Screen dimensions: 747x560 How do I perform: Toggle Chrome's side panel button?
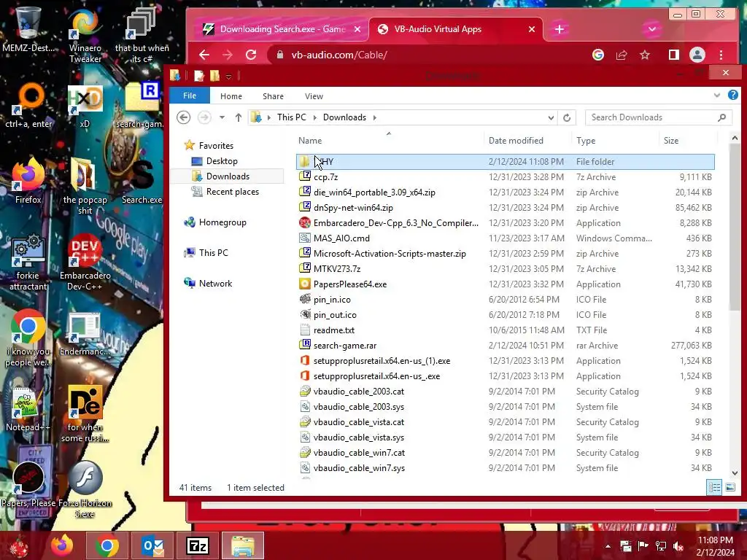(x=673, y=55)
